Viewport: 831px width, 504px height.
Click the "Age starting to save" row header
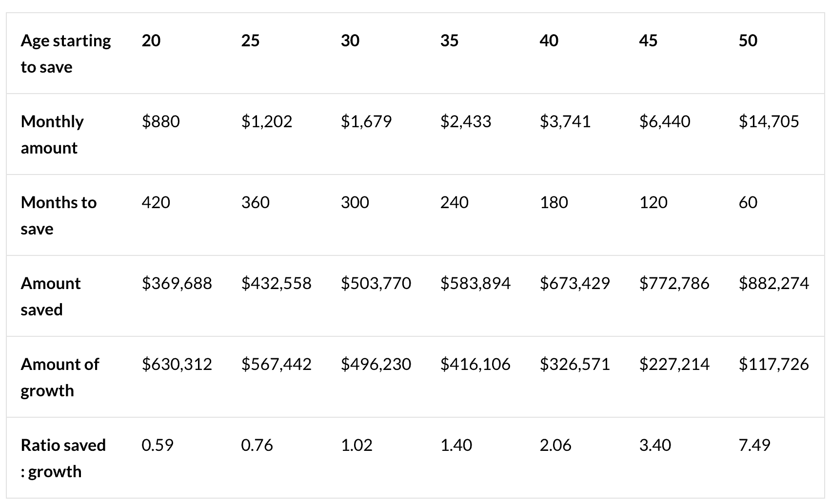pyautogui.click(x=66, y=54)
